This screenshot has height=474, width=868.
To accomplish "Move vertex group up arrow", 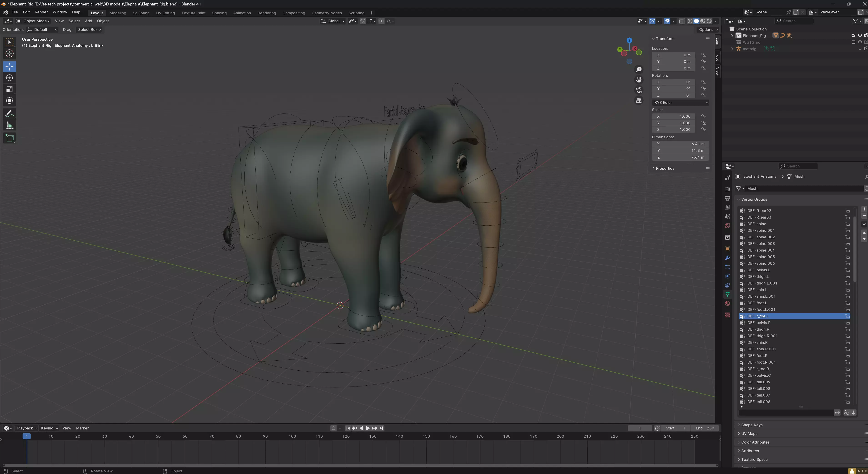I will [x=864, y=233].
